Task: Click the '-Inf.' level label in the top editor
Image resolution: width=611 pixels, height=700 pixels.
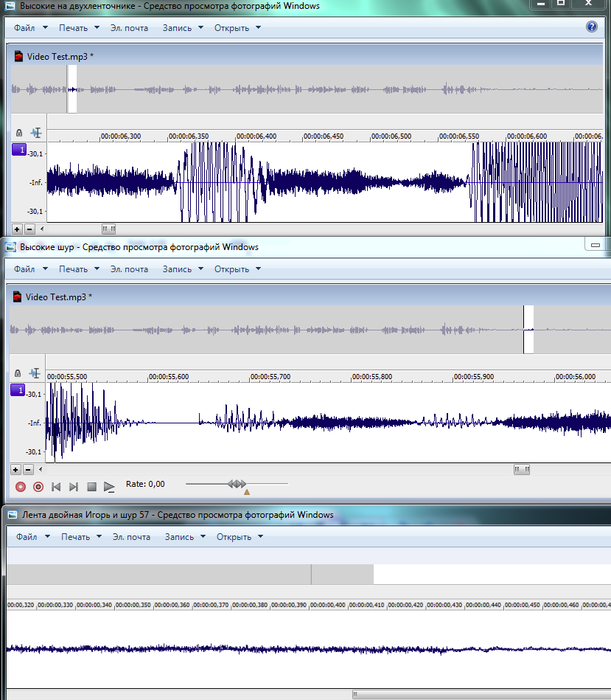Action: [35, 183]
